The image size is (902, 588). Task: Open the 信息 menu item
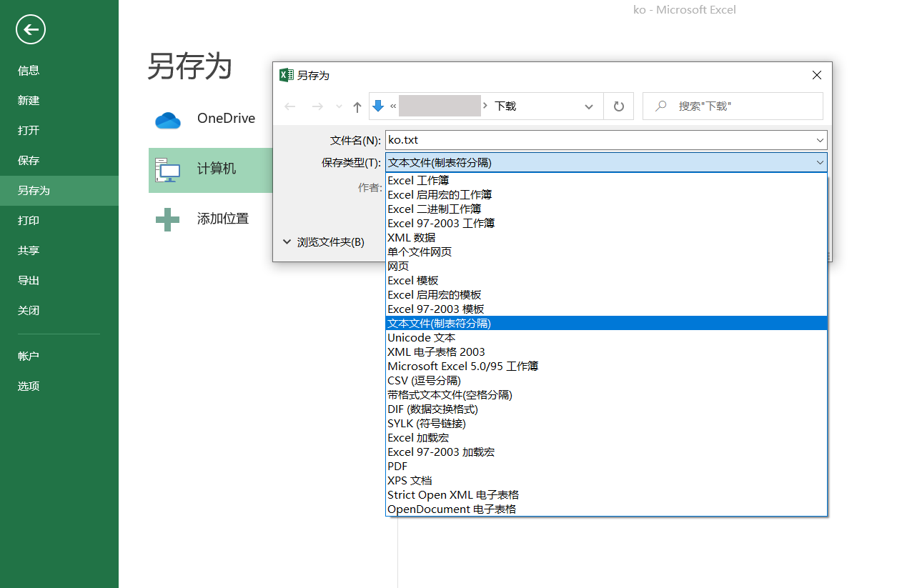(59, 70)
